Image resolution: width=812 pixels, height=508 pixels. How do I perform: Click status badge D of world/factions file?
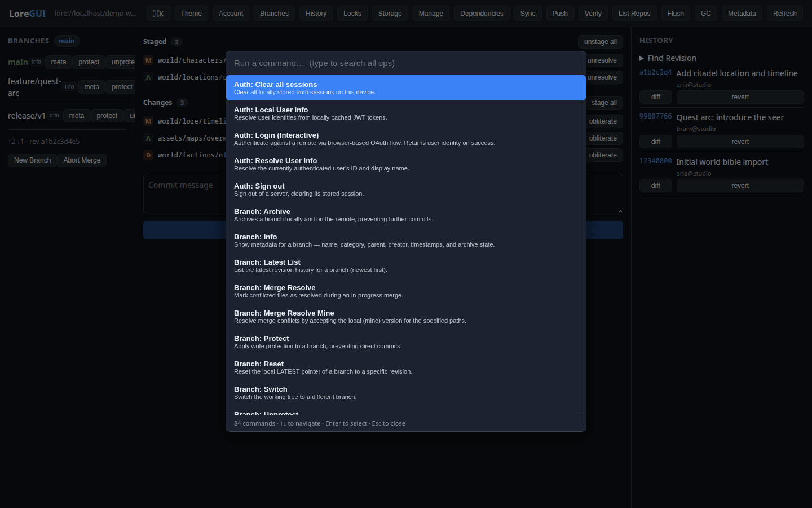[x=148, y=155]
